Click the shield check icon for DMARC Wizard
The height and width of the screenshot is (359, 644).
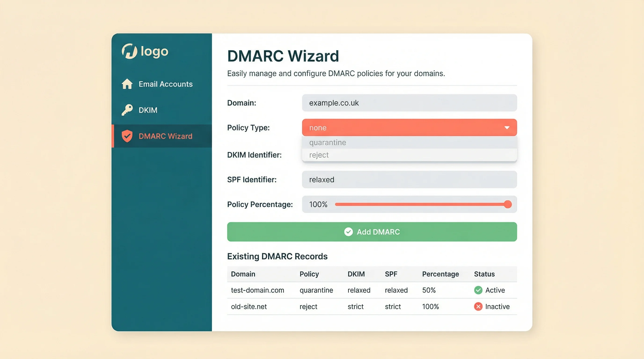[x=127, y=136]
